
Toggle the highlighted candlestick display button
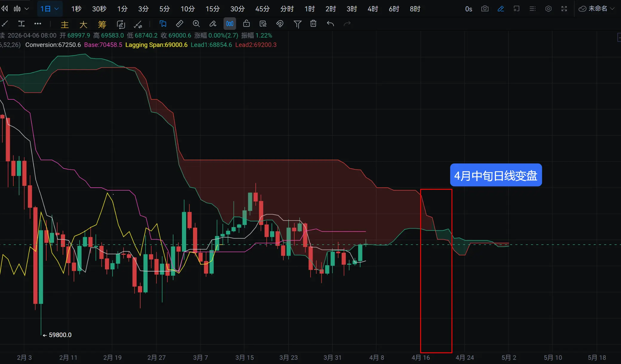tap(229, 24)
